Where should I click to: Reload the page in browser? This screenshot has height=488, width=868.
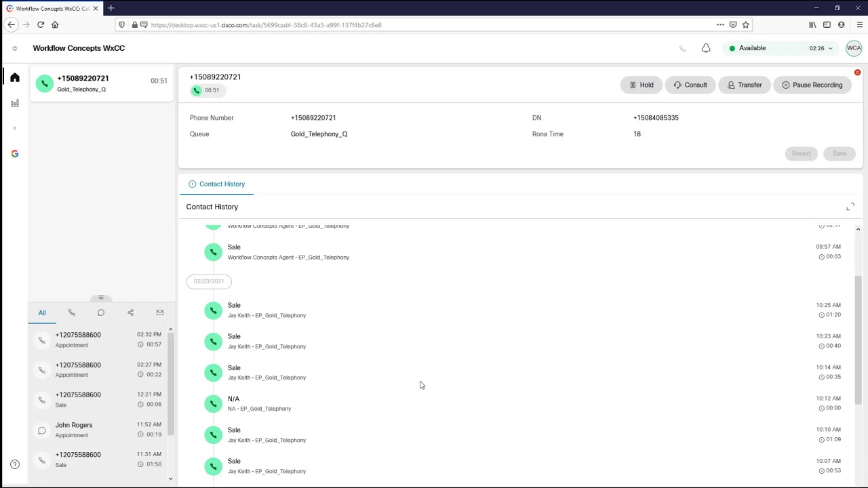pyautogui.click(x=41, y=24)
